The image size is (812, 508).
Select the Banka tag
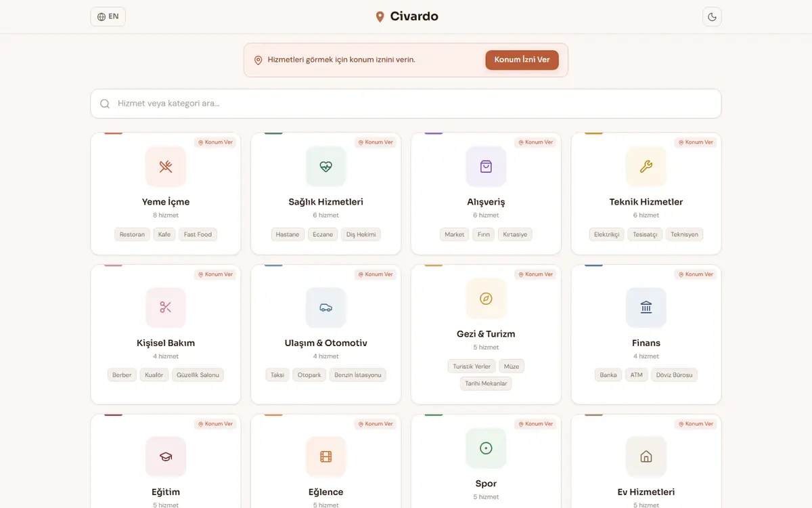608,375
